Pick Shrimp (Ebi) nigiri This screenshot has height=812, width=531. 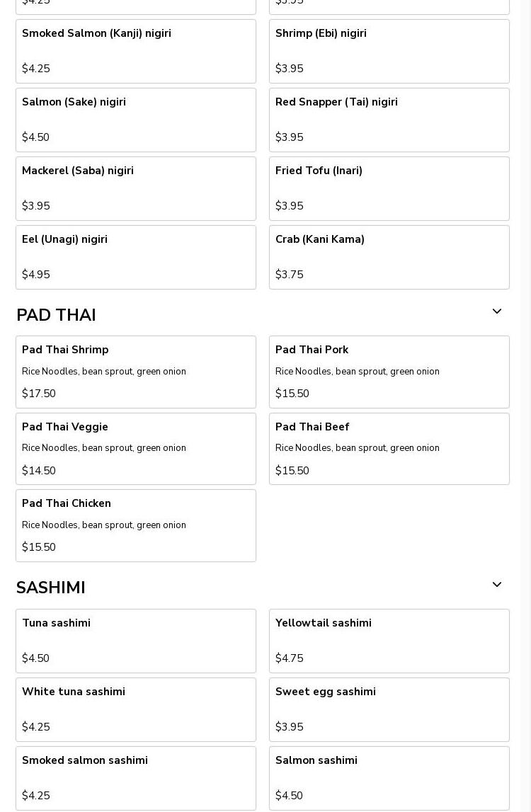tap(389, 51)
